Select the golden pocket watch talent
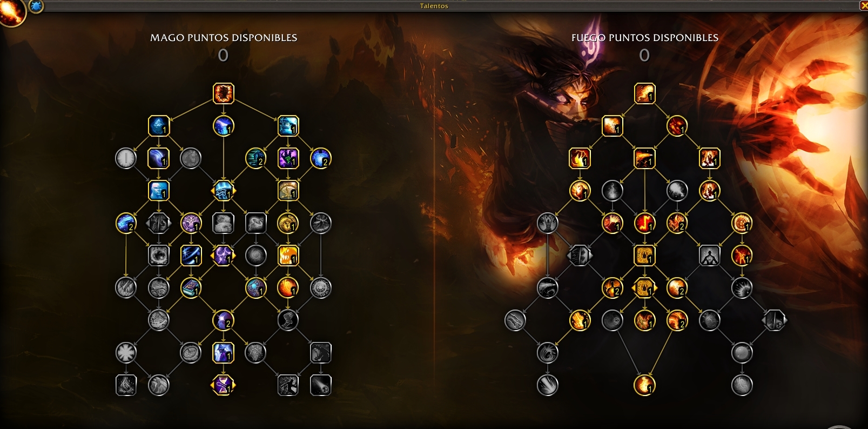Screen dimensions: 868x429 (288, 223)
